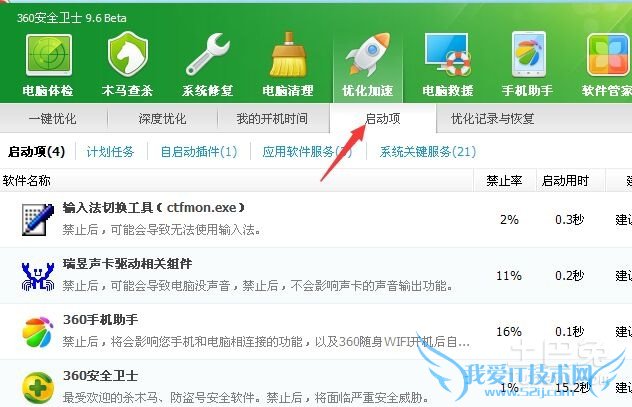Viewport: 632px width, 407px height.
Task: Launch 手机助手 phone icon
Action: (x=528, y=54)
